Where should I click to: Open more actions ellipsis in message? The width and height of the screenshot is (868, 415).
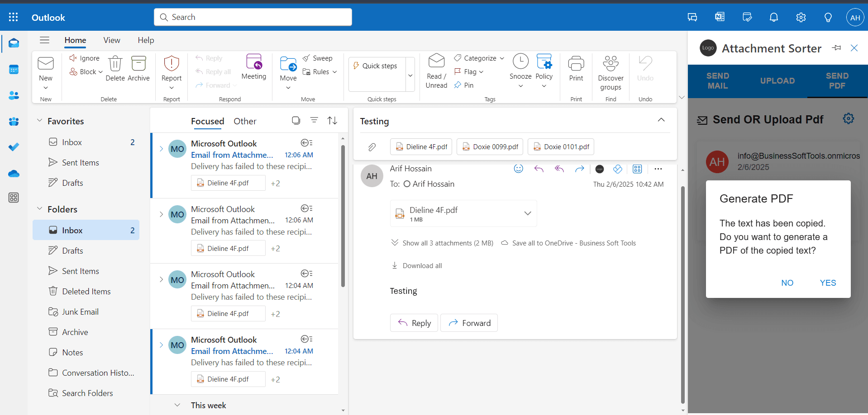click(x=658, y=169)
